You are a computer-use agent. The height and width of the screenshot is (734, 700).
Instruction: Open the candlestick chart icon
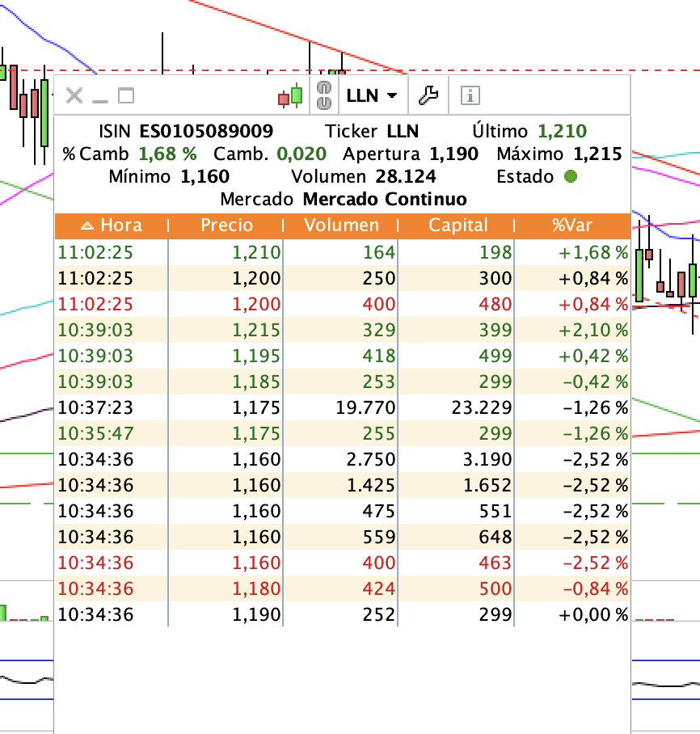pos(290,95)
